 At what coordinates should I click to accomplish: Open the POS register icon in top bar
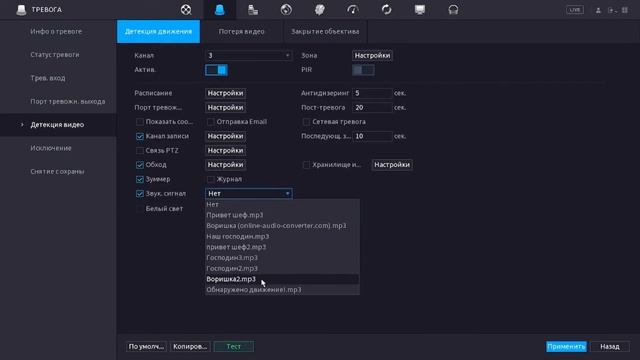pyautogui.click(x=253, y=9)
